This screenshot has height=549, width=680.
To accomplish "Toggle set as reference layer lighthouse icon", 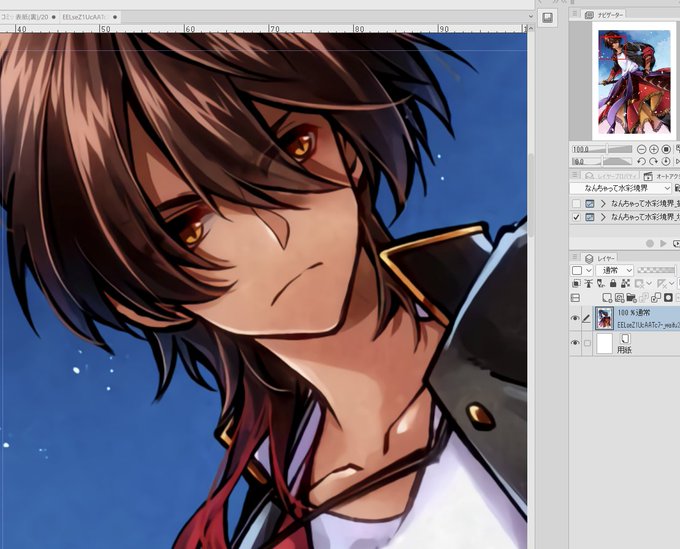I will point(588,284).
